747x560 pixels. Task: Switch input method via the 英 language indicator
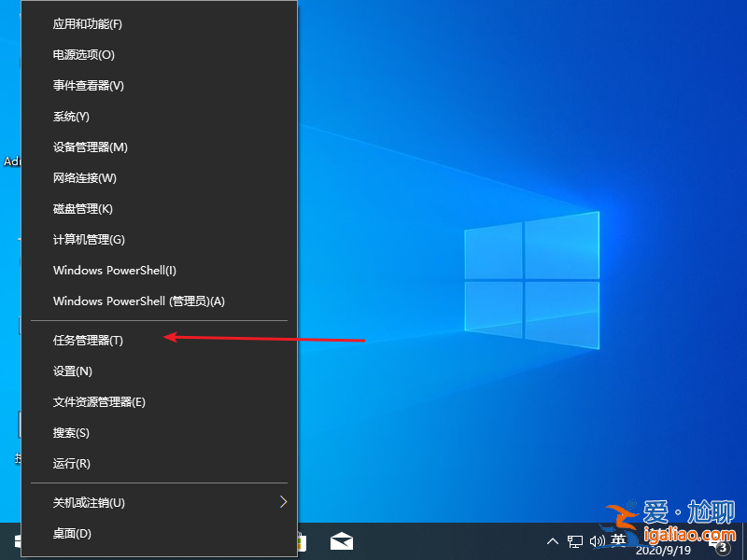tap(618, 541)
